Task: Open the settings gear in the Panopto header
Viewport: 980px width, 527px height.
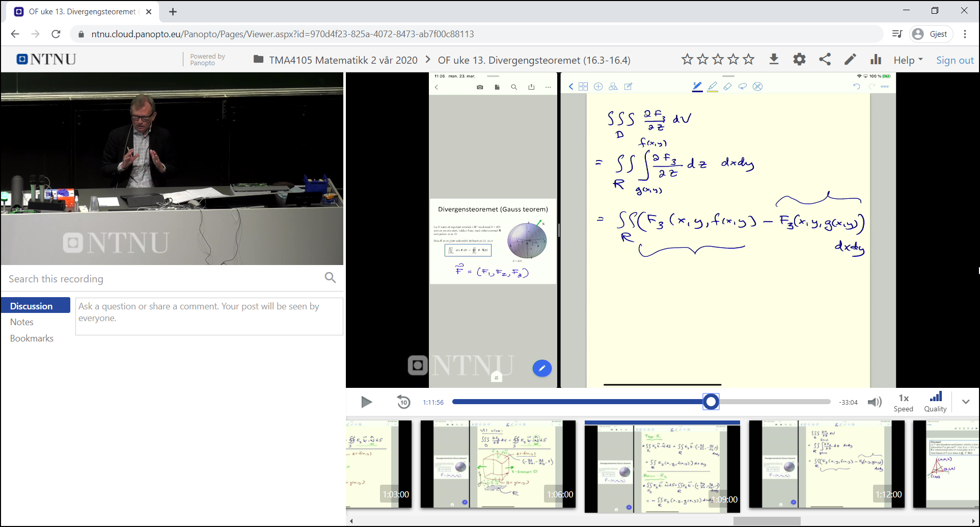Action: pos(799,60)
